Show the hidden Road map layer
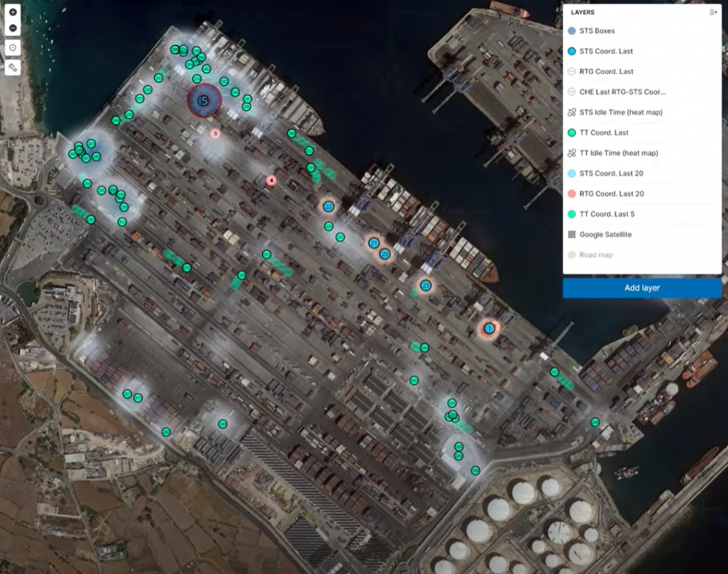 click(571, 255)
